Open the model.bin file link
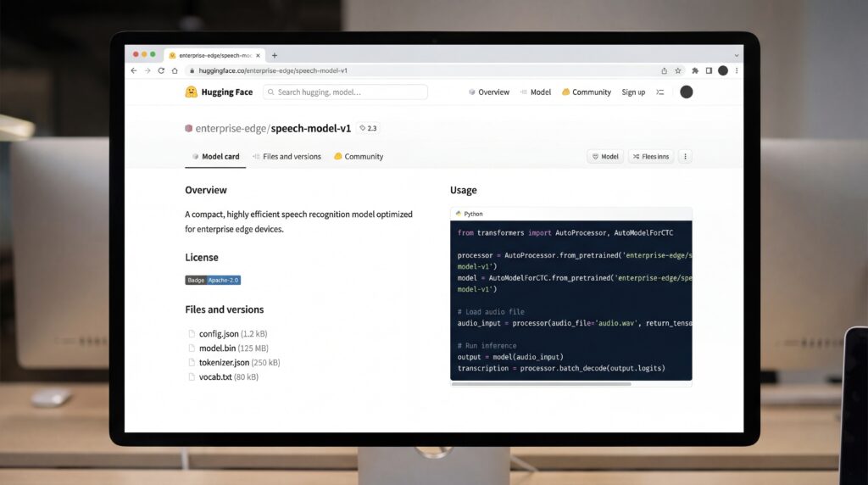Screen dimensions: 868x485 [218, 348]
